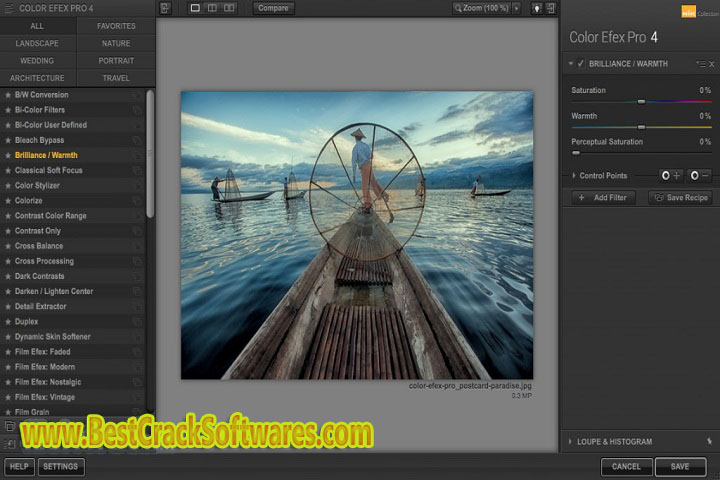Click CANCEL to discard changes
Image resolution: width=720 pixels, height=480 pixels.
coord(626,467)
